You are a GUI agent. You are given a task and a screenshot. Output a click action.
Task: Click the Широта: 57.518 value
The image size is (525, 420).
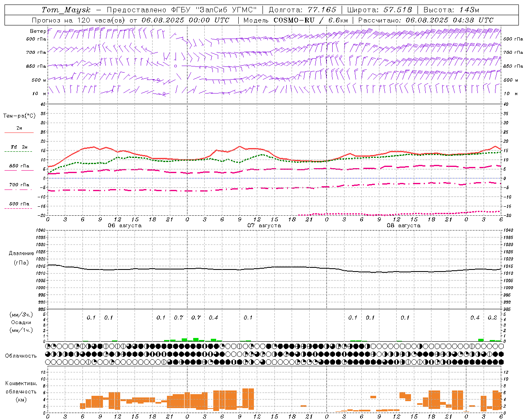point(379,10)
